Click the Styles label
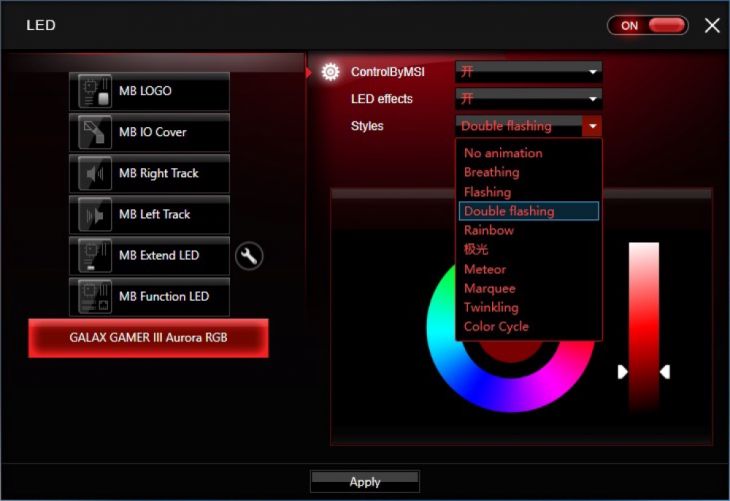The height and width of the screenshot is (501, 730). tap(367, 126)
